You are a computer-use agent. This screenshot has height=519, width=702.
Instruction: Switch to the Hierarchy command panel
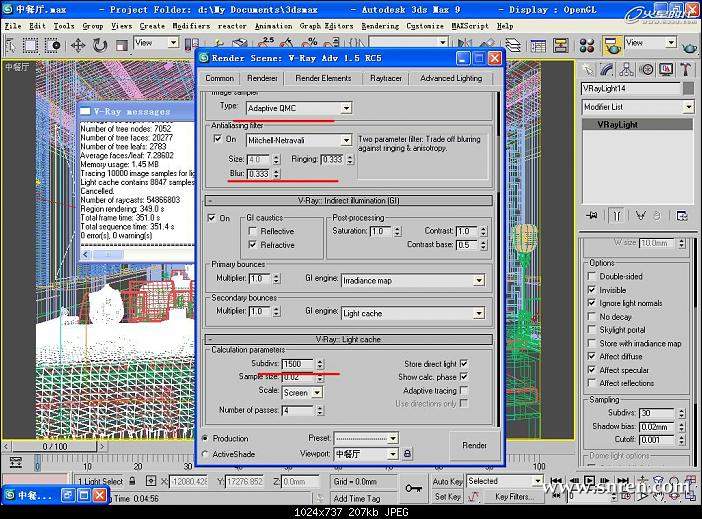point(626,69)
